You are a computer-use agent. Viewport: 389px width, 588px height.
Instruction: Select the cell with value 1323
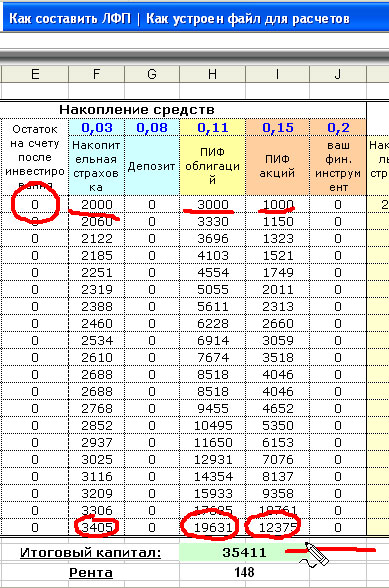tap(278, 238)
